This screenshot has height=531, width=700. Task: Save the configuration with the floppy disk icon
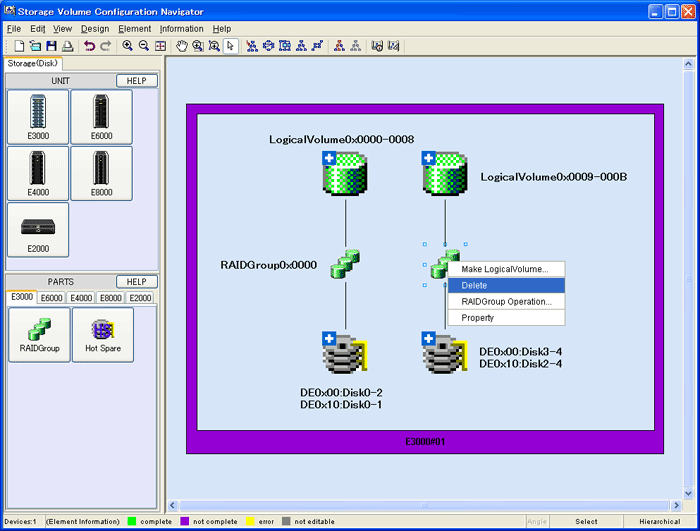point(51,46)
